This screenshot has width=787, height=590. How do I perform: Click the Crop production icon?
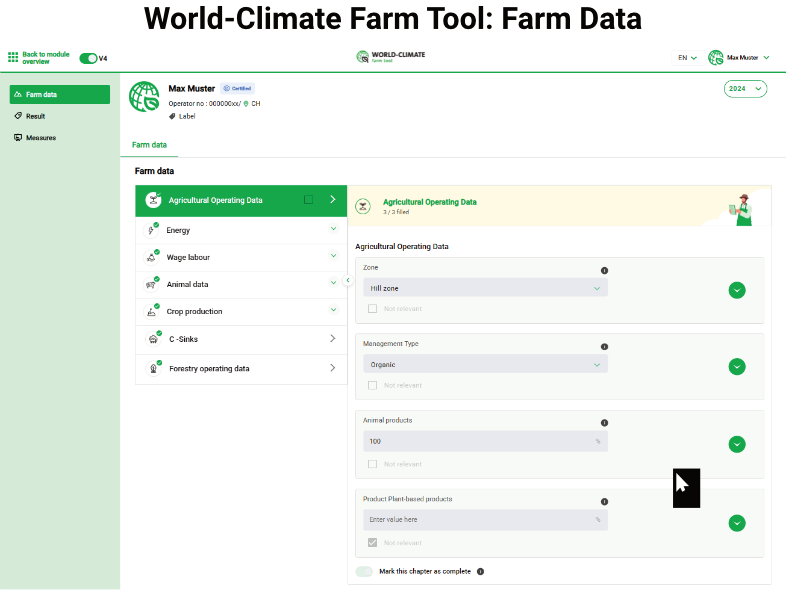click(x=151, y=312)
